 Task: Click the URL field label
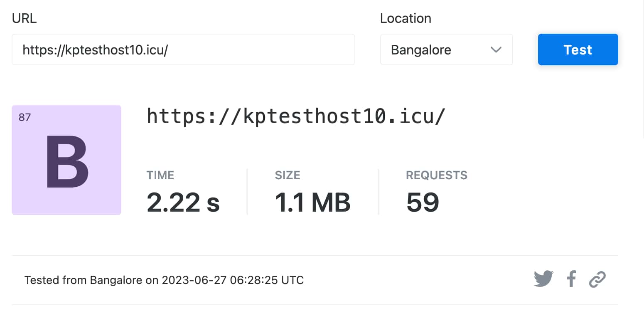click(24, 18)
